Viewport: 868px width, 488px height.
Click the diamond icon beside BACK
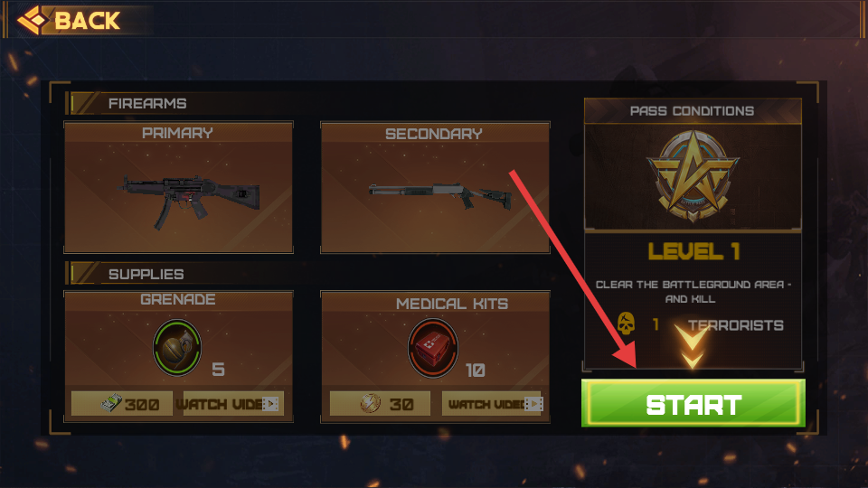click(33, 21)
